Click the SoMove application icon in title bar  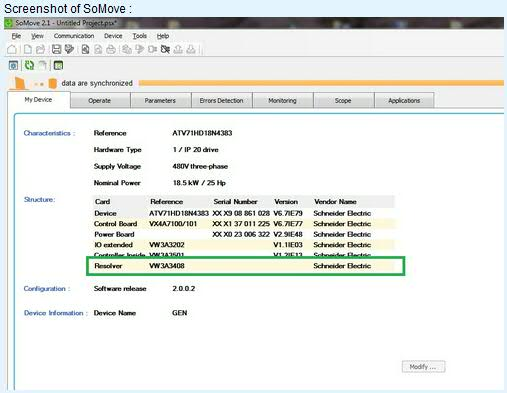point(9,23)
